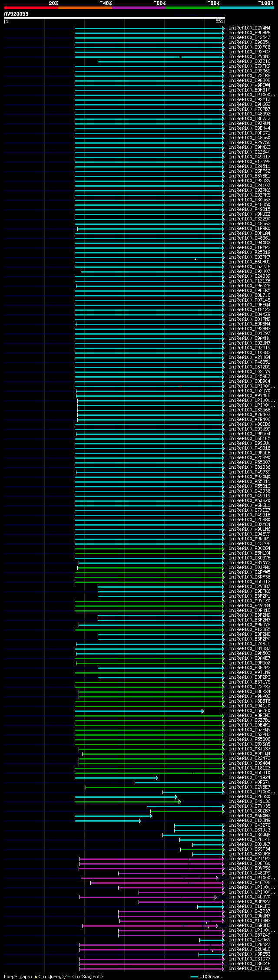Select the UniRef100_C4L3V0 label

tap(249, 897)
